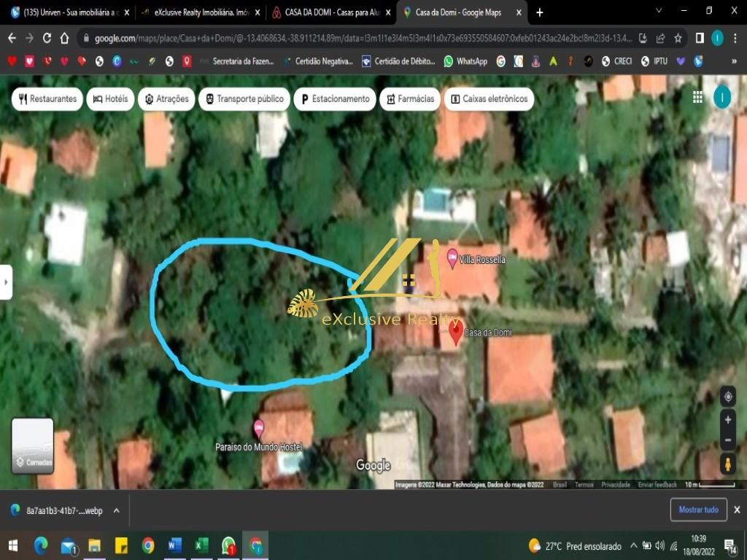Toggle the map scale units
747x560 pixels.
(710, 485)
